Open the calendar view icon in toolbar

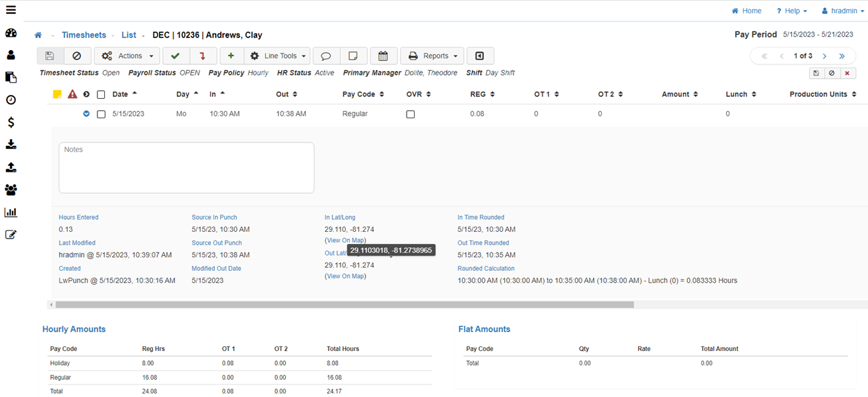coord(383,56)
